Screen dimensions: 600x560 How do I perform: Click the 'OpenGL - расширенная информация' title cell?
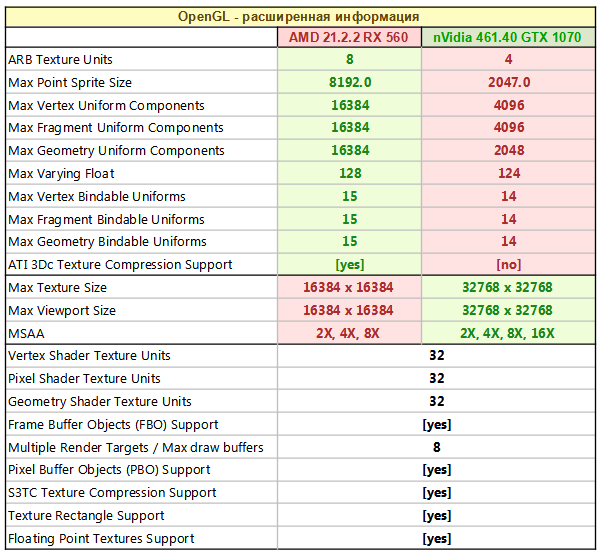click(300, 17)
